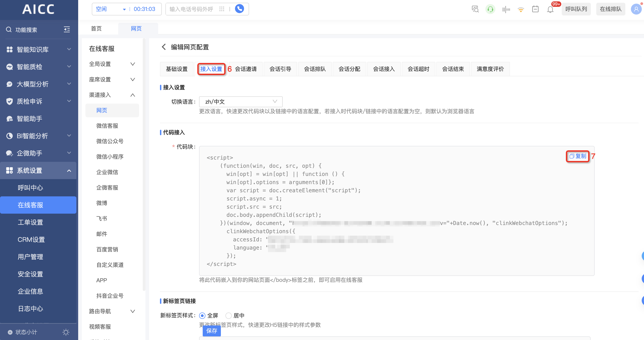The height and width of the screenshot is (340, 644).
Task: Click the user avatar icon
Action: [x=636, y=9]
